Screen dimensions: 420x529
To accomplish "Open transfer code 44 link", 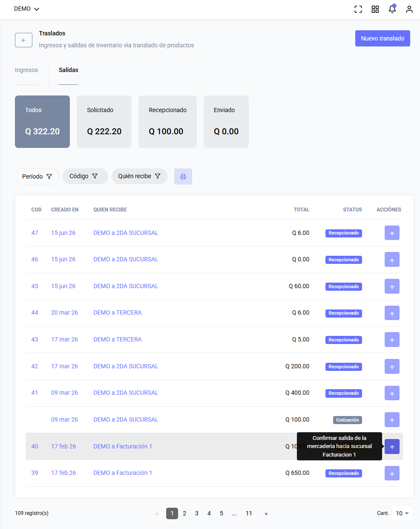I will [35, 312].
